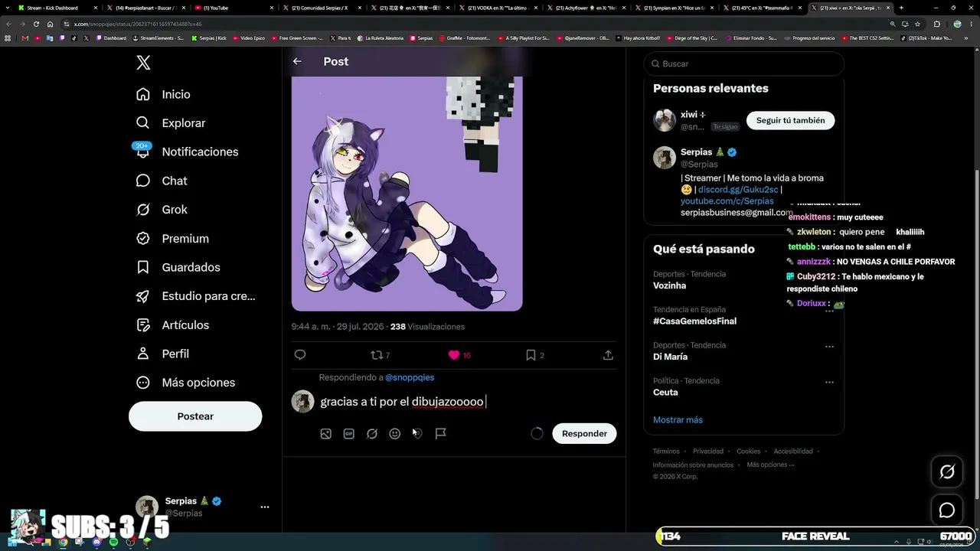Open the Ceuta trend
980x551 pixels.
tap(665, 393)
